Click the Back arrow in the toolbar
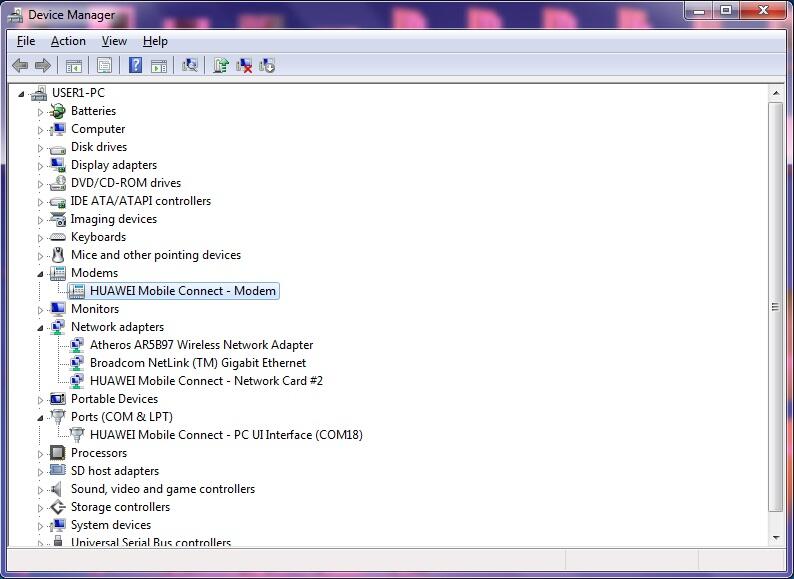Screen dimensions: 794x579 point(19,66)
